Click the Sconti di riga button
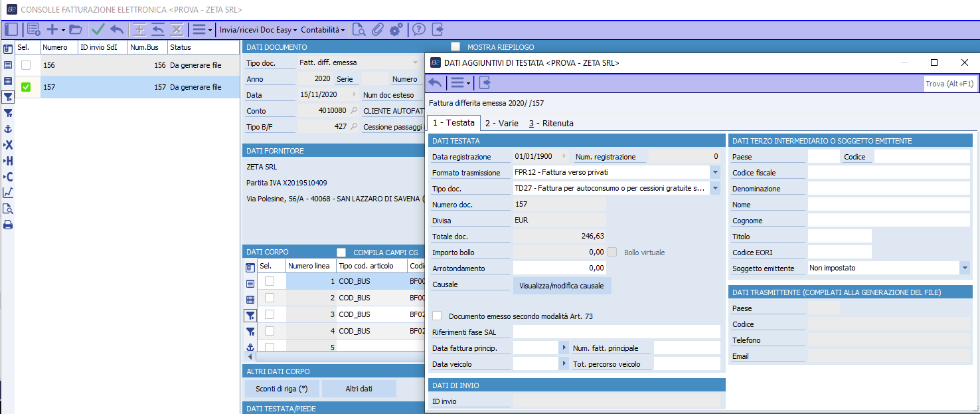 point(282,389)
